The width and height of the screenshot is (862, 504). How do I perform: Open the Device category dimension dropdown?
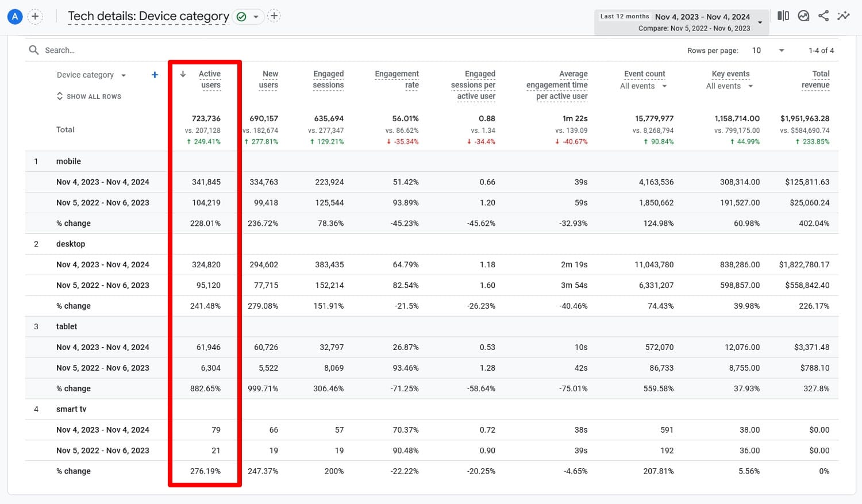(124, 75)
